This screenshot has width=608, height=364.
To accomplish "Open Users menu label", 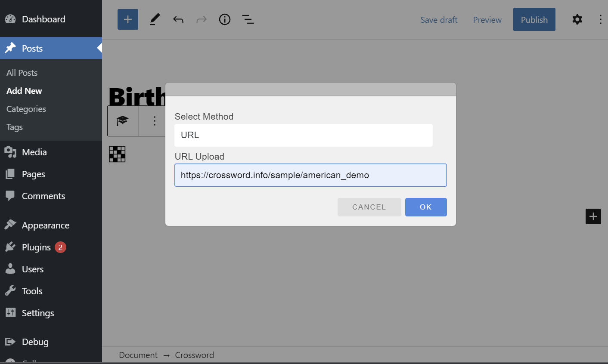I will pos(33,269).
